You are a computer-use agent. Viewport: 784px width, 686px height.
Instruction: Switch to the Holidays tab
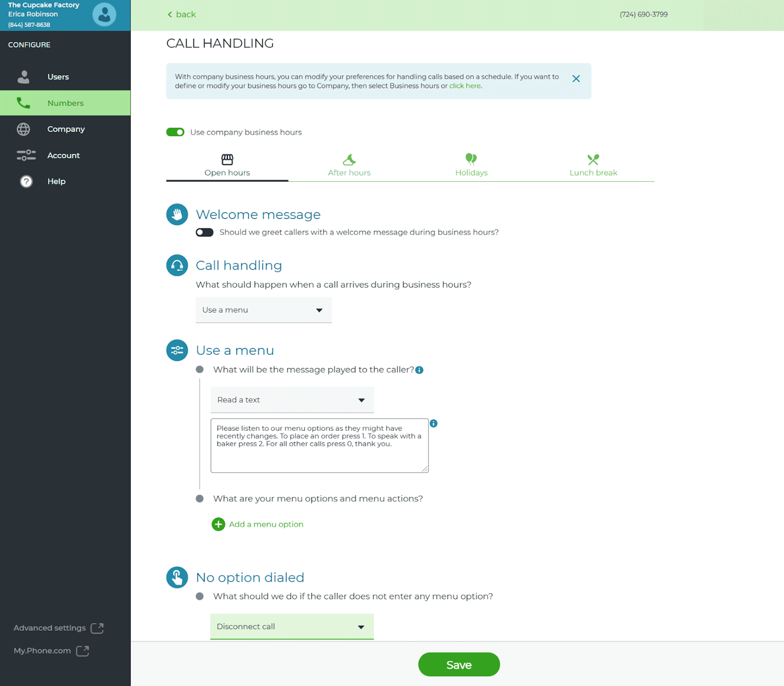click(x=471, y=165)
